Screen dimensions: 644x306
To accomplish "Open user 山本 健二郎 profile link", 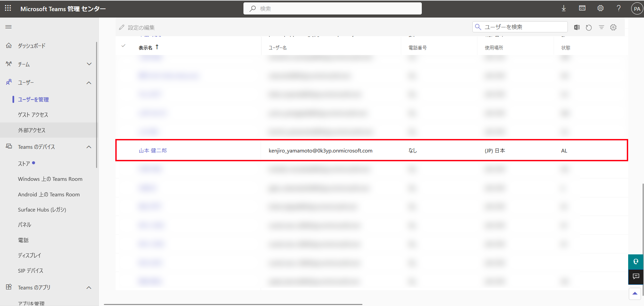I will click(x=153, y=150).
